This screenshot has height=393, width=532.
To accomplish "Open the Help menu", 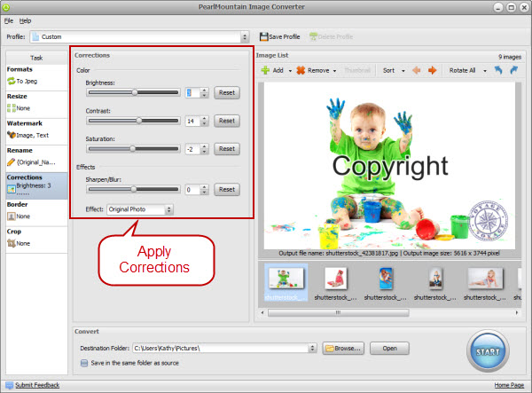I will (25, 20).
